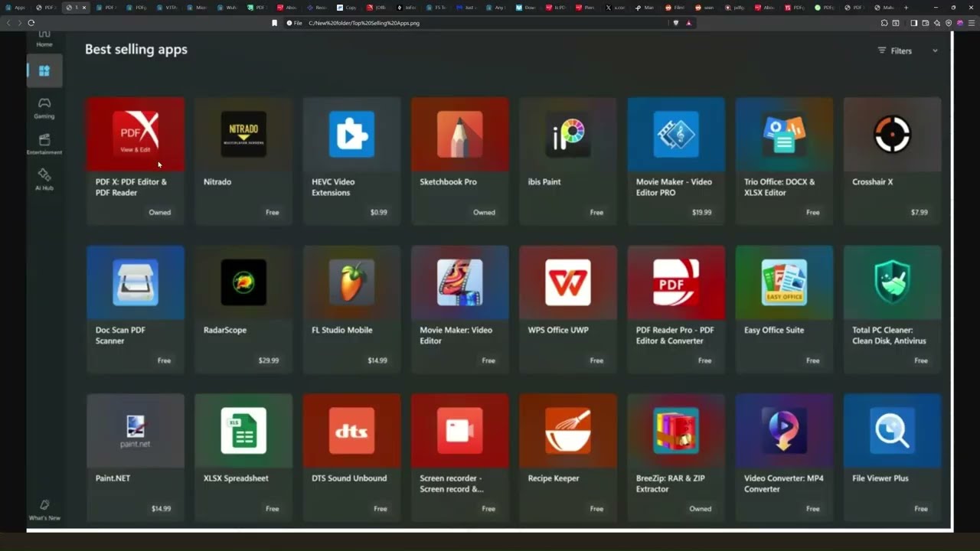980x551 pixels.
Task: Open the free Movie Maker: Video Editor icon
Action: 459,282
